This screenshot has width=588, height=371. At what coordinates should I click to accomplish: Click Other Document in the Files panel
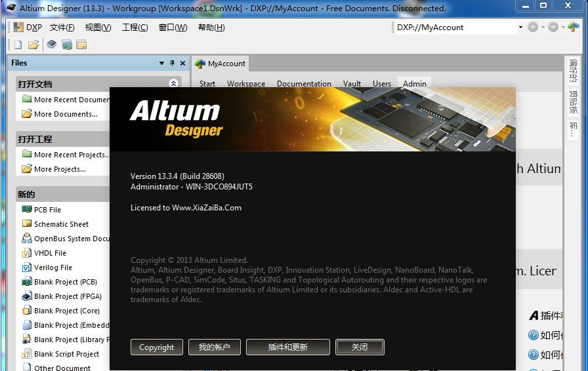(56, 368)
